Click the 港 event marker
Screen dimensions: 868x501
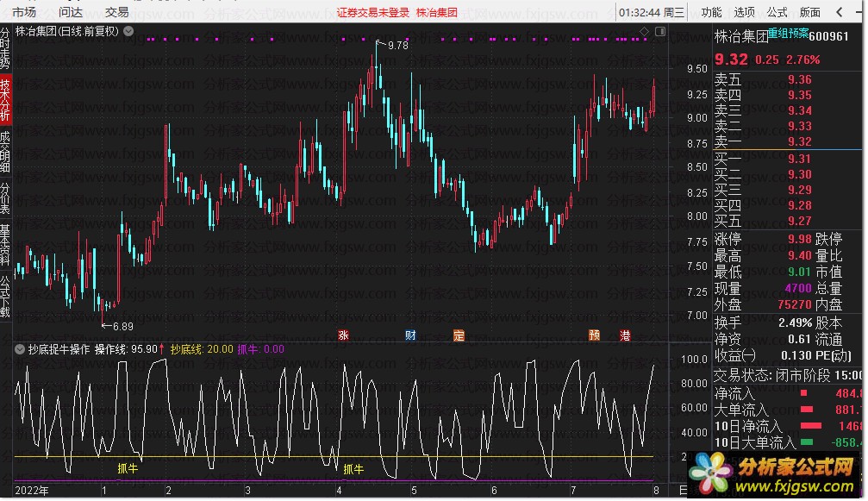pyautogui.click(x=625, y=335)
